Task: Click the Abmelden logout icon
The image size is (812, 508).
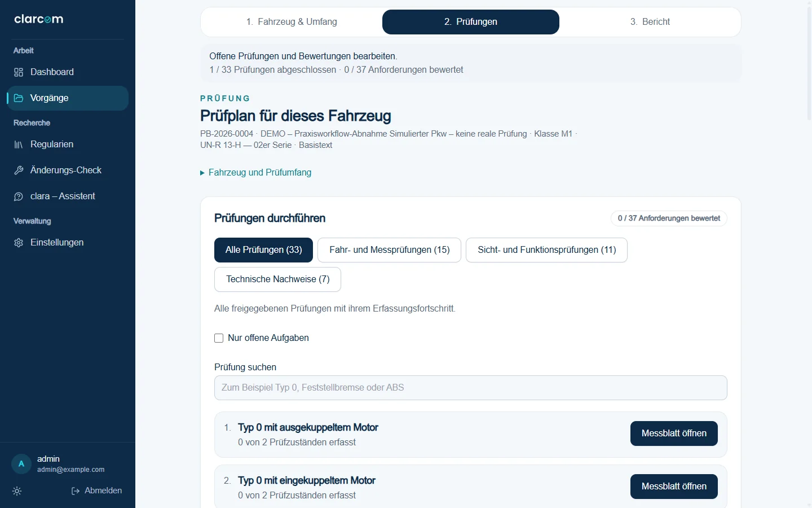Action: tap(76, 491)
